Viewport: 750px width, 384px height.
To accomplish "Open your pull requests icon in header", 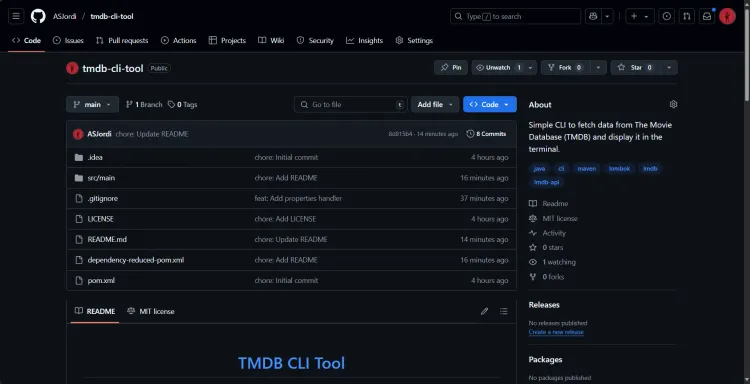I will point(687,16).
